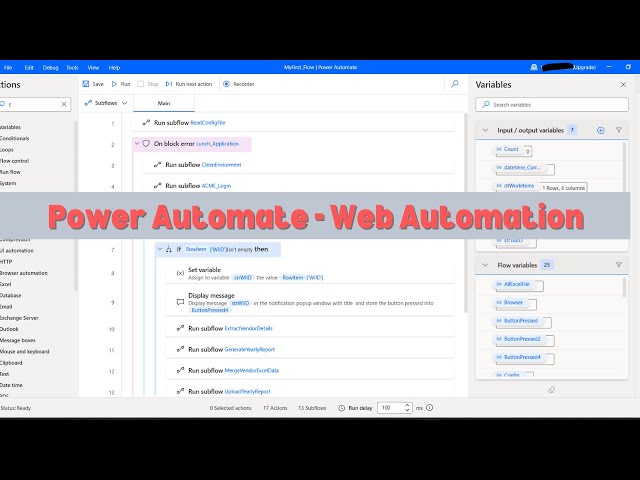Open MergeVendorExcelData subflow link

pos(252,371)
